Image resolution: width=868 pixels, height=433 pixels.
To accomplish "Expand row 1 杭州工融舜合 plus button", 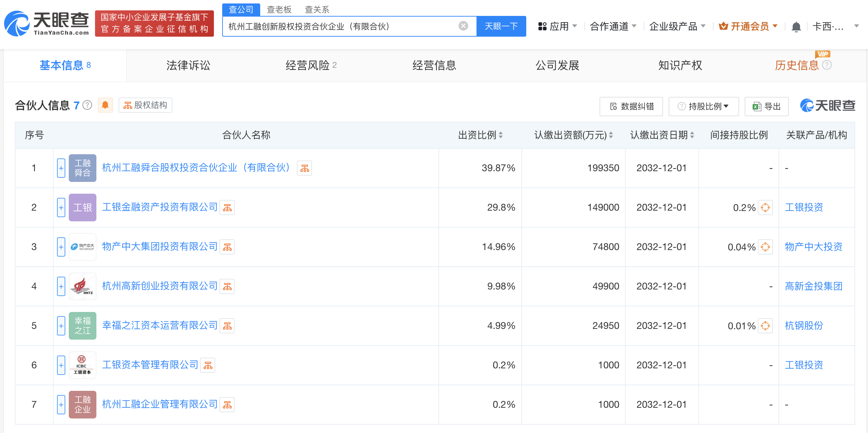I will click(61, 168).
